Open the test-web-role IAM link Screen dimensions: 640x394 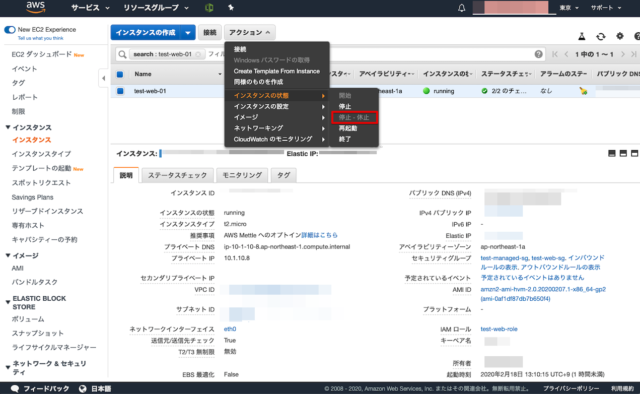499,329
